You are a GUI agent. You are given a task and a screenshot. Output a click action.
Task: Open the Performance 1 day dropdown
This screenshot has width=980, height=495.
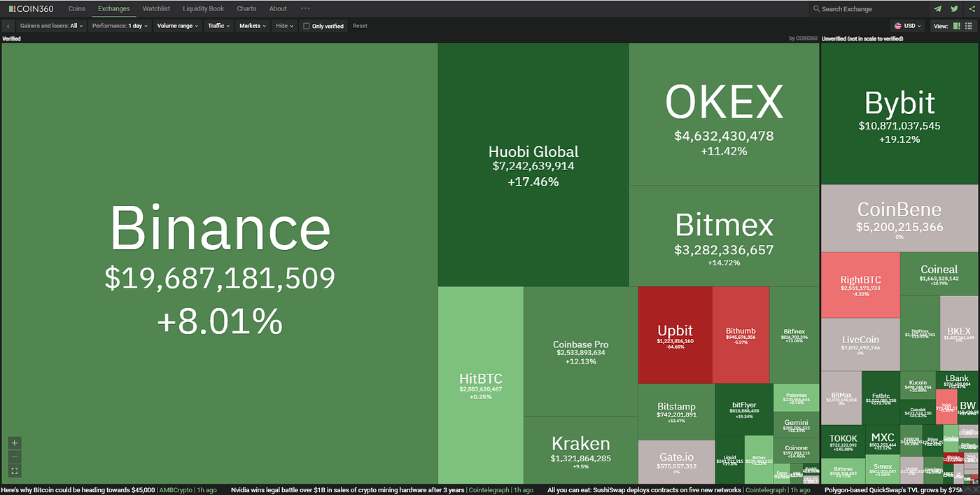point(120,26)
